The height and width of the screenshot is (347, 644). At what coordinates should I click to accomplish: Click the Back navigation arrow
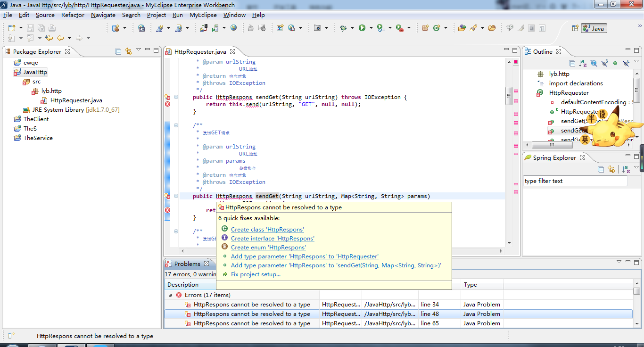pos(60,38)
